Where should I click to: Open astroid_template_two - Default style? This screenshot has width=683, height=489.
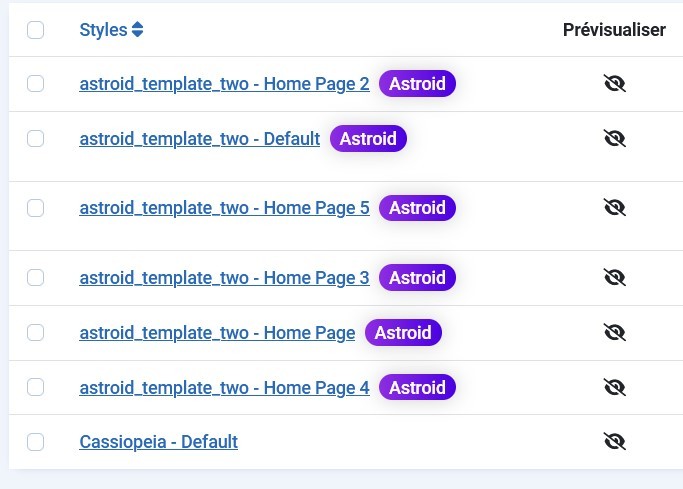tap(199, 139)
